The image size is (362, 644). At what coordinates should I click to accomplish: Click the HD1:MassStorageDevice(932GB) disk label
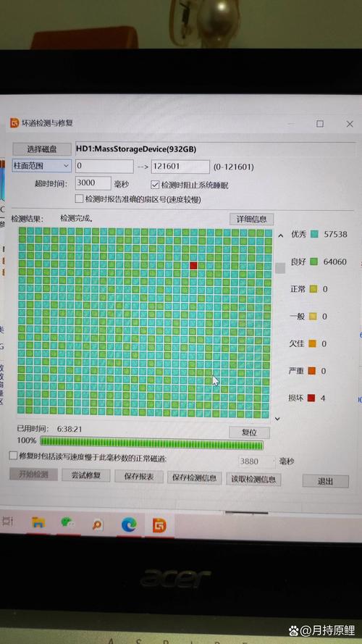[x=136, y=149]
